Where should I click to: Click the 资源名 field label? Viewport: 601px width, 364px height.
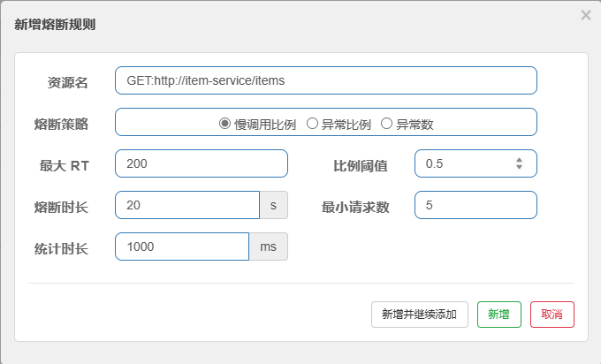67,82
